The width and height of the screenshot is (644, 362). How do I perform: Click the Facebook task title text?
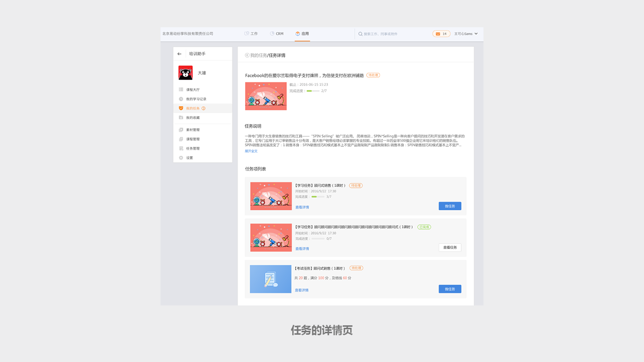coord(304,75)
